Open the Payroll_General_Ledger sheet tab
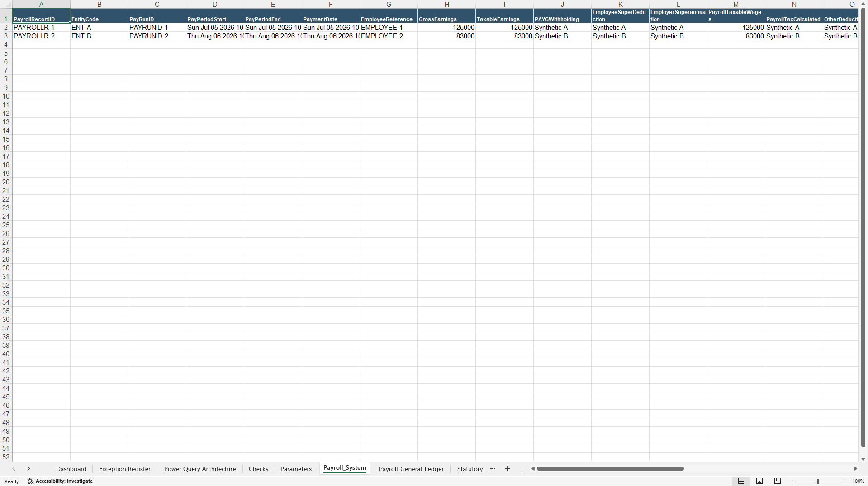 coord(411,469)
